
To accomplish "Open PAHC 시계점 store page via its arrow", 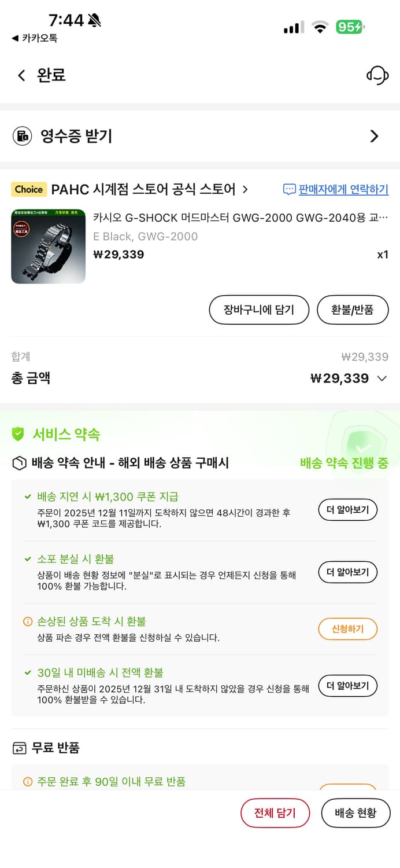I will 245,189.
